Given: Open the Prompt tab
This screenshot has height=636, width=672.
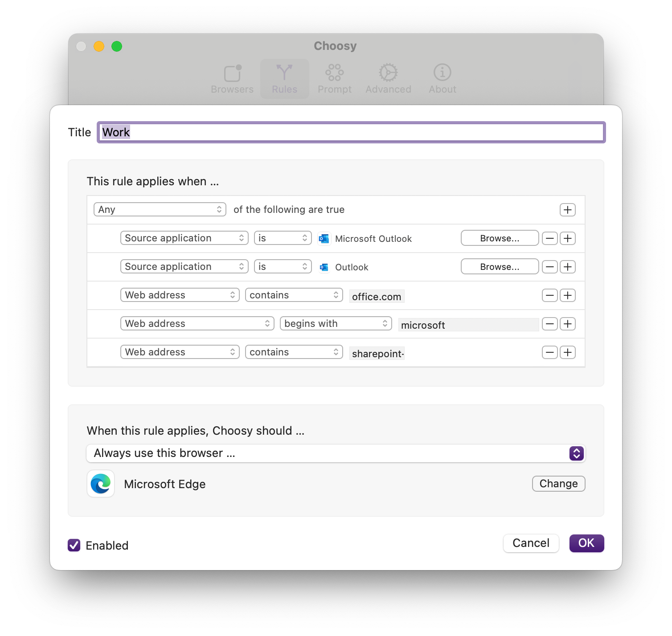Looking at the screenshot, I should tap(335, 79).
